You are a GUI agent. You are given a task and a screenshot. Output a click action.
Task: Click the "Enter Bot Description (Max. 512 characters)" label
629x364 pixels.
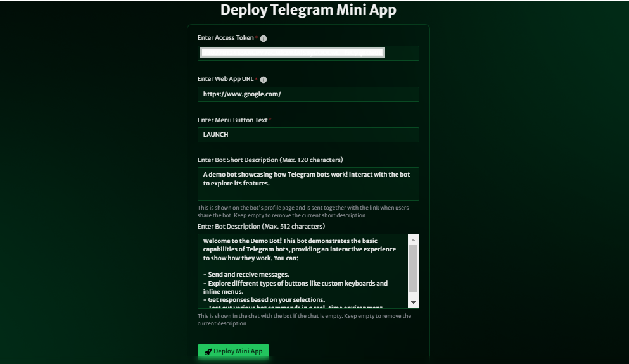[261, 227]
